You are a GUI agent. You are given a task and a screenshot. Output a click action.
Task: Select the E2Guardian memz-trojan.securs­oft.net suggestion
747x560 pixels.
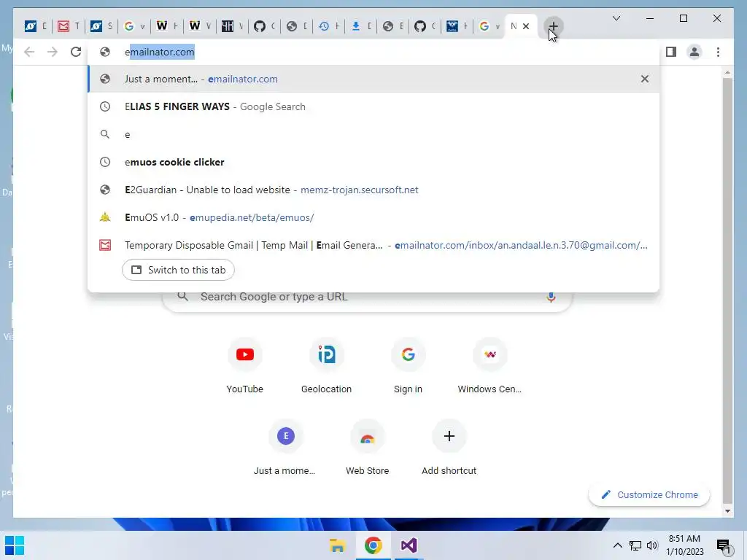pos(373,190)
